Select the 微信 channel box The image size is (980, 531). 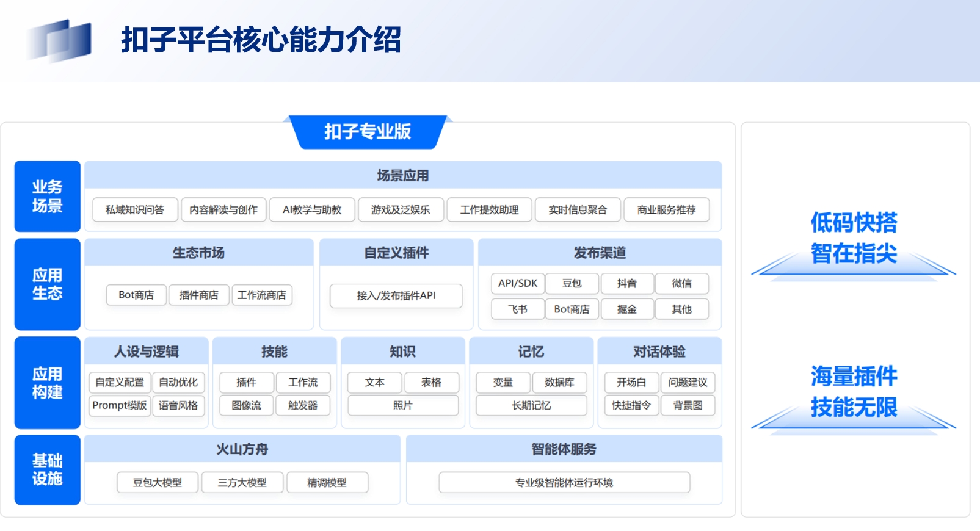[x=682, y=283]
